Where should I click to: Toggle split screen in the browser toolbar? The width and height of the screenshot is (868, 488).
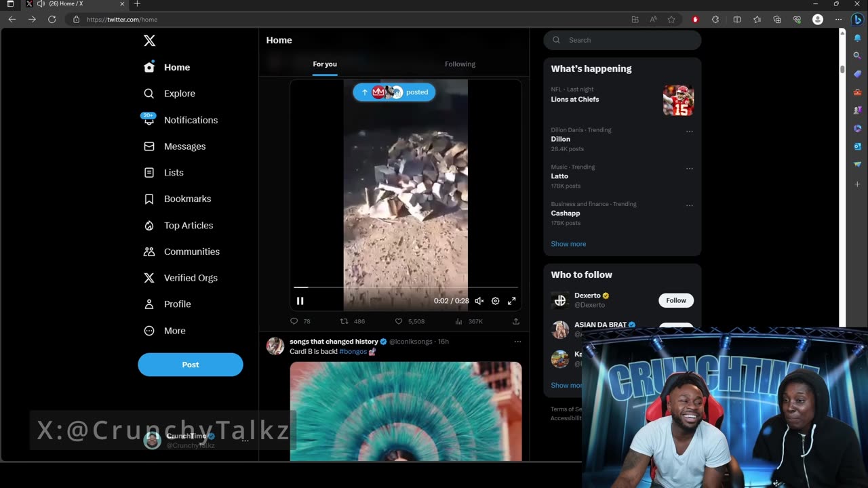pos(737,20)
